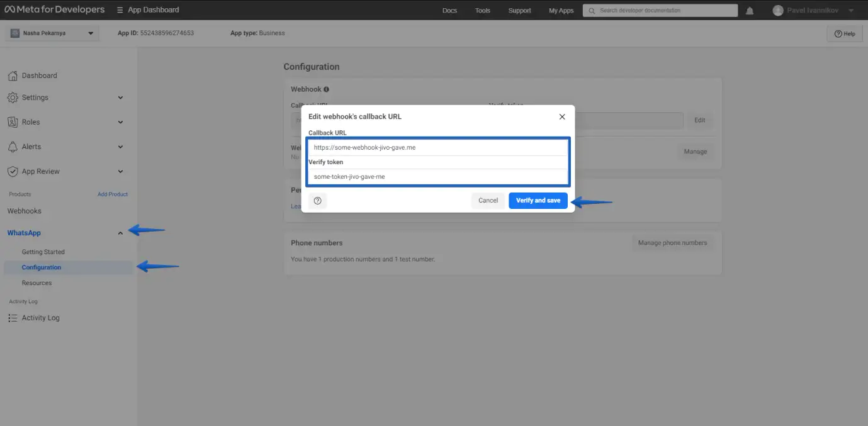
Task: Open My Apps in top navigation
Action: tap(561, 11)
